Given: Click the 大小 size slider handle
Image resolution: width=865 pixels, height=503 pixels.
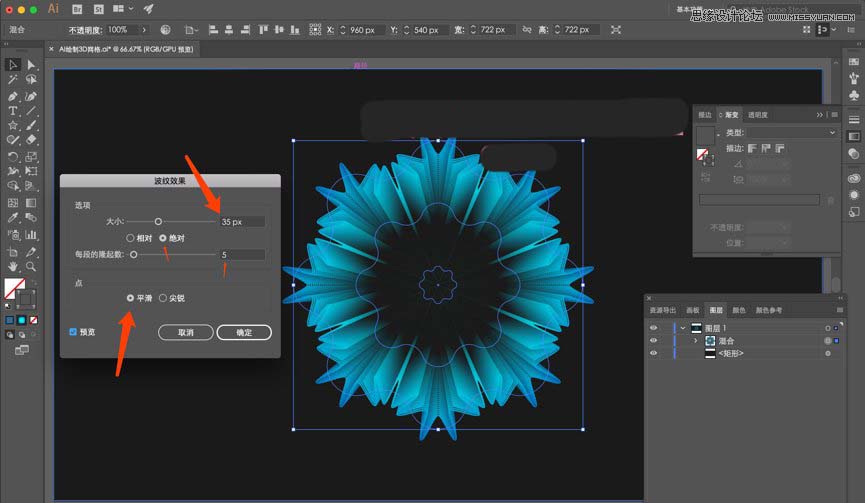Looking at the screenshot, I should coord(158,222).
